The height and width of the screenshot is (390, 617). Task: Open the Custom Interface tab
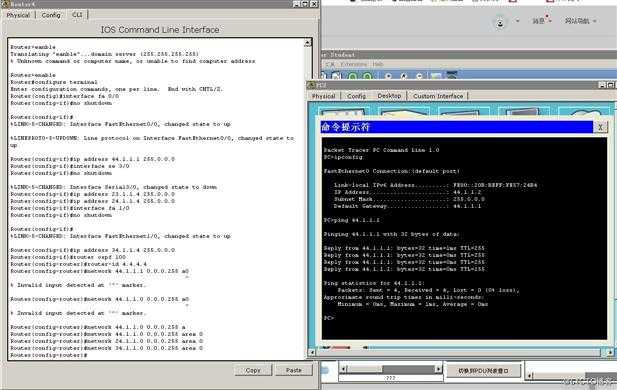coord(438,96)
